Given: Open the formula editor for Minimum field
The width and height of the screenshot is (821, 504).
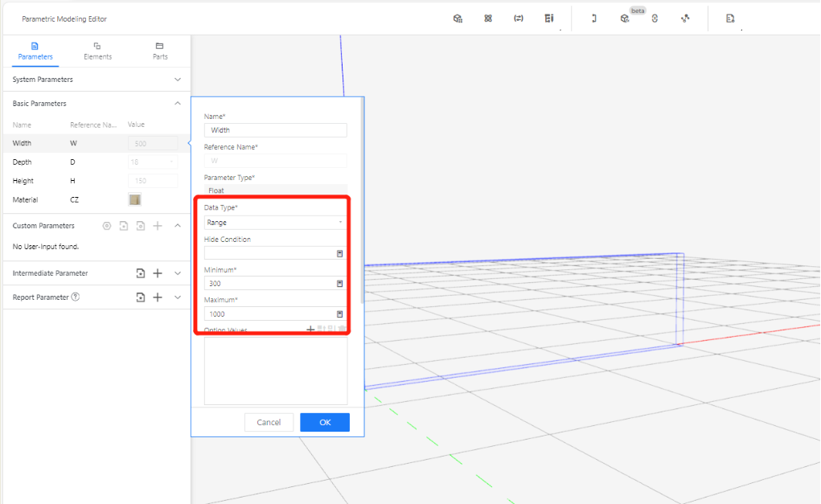Looking at the screenshot, I should (339, 284).
